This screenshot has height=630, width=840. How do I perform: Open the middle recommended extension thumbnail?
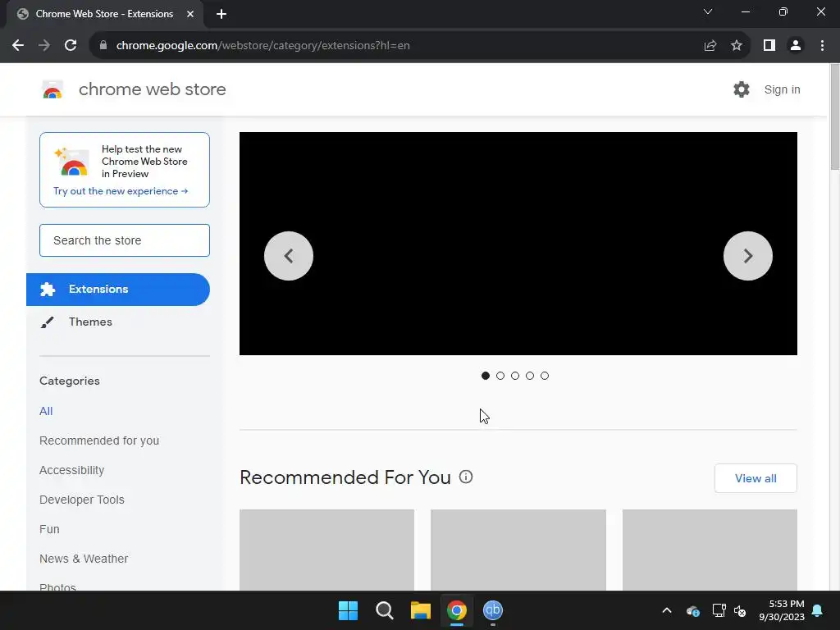click(x=518, y=550)
